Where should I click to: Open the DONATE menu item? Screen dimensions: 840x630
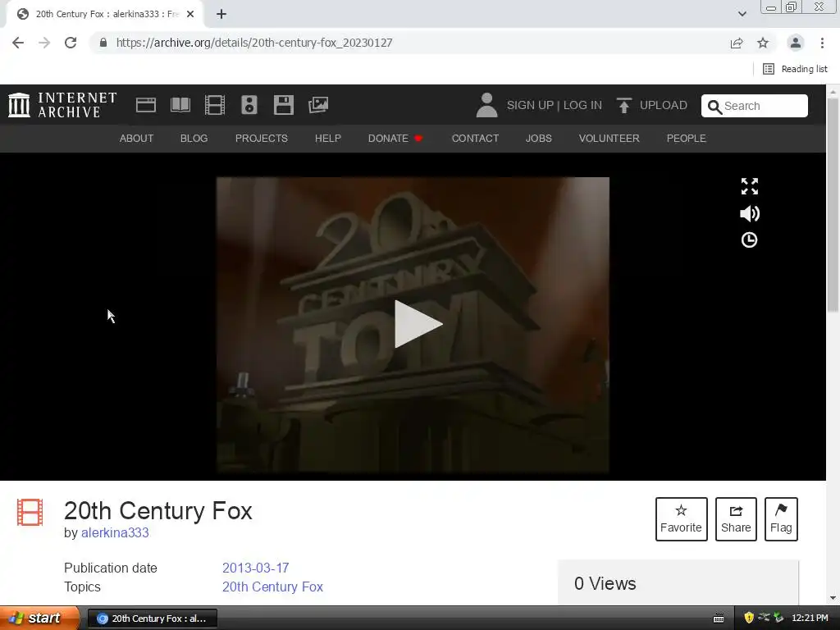395,138
